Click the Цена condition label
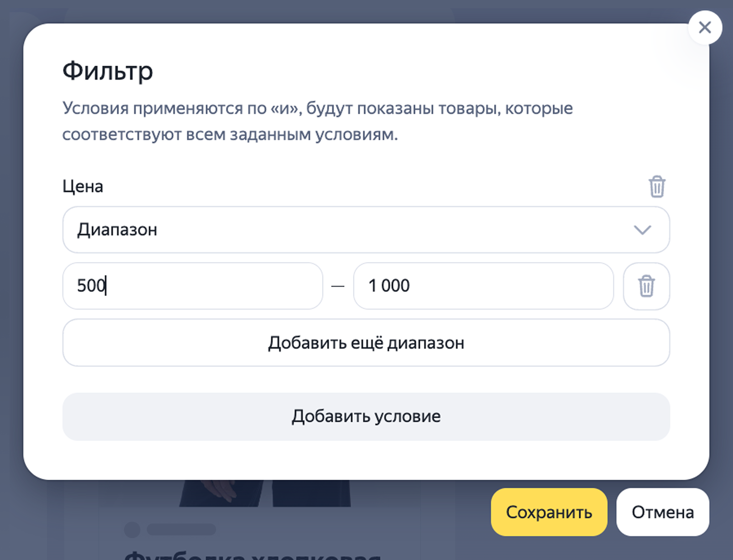Viewport: 733px width, 560px height. click(83, 186)
